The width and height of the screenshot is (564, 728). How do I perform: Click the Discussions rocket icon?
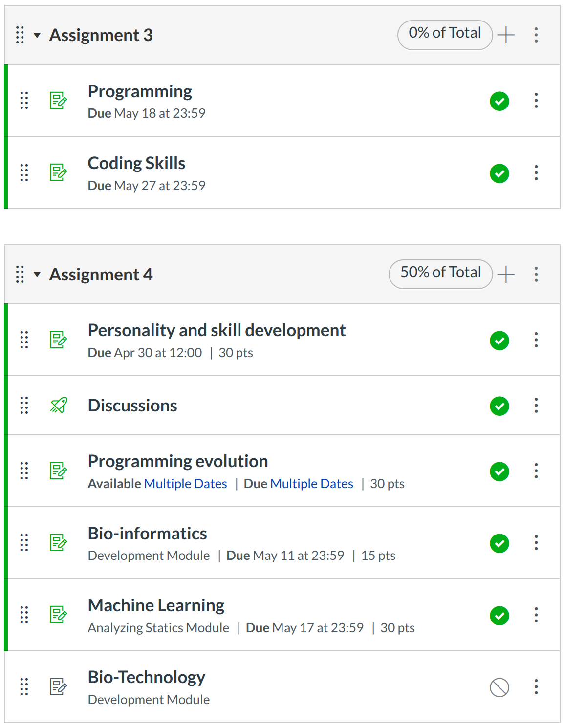[x=58, y=406]
